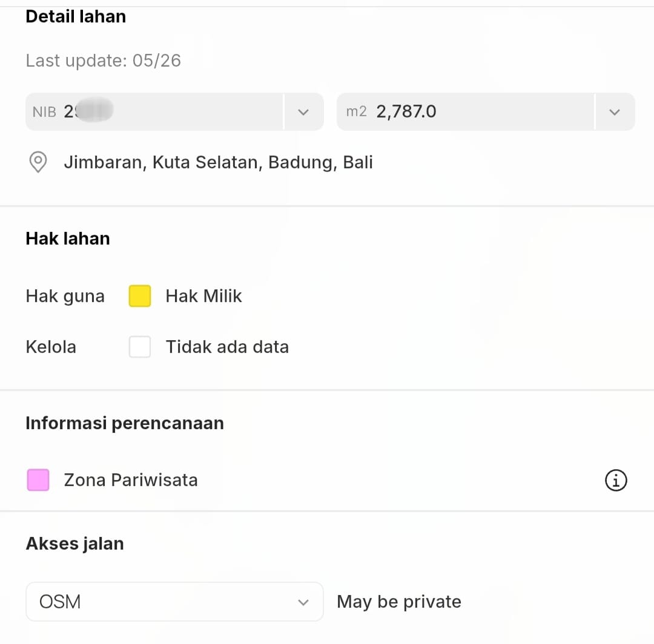Screen dimensions: 654x644
Task: Click the Akses jalan heading
Action: coord(75,544)
